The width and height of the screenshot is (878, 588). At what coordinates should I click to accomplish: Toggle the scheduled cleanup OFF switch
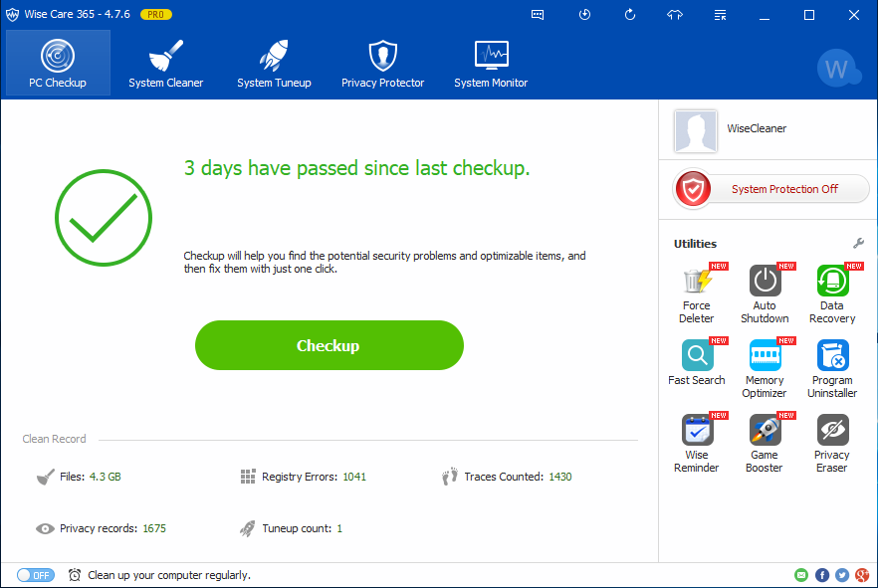(x=36, y=575)
